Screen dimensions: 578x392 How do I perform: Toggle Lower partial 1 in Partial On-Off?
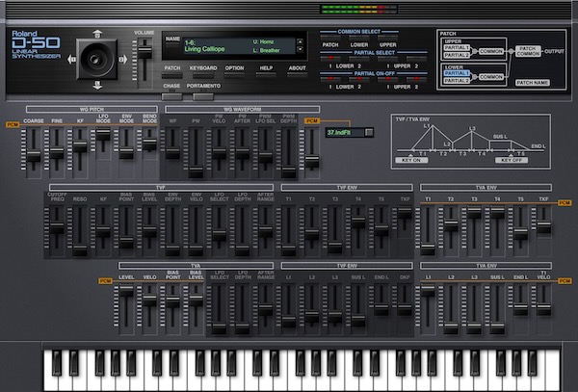tap(330, 79)
